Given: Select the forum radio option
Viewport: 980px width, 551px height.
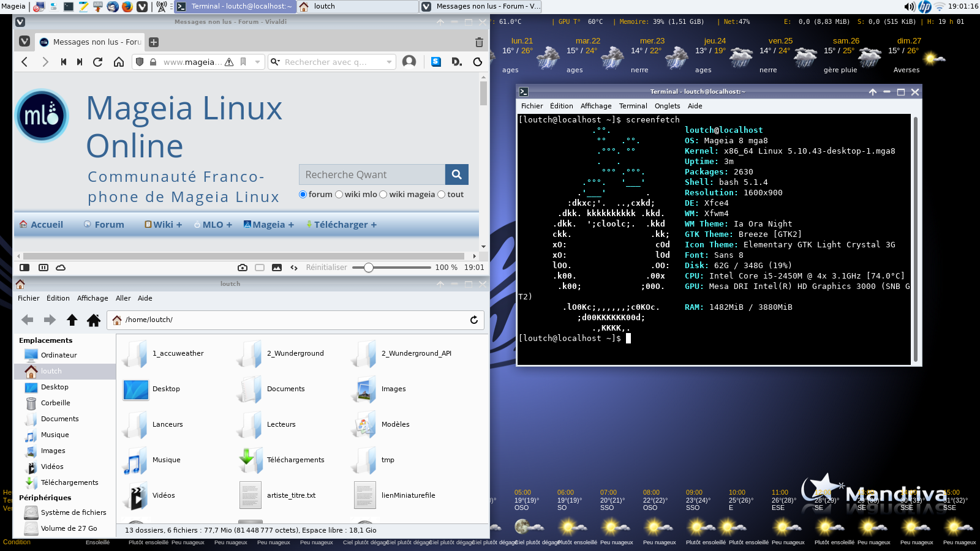Looking at the screenshot, I should coord(303,194).
